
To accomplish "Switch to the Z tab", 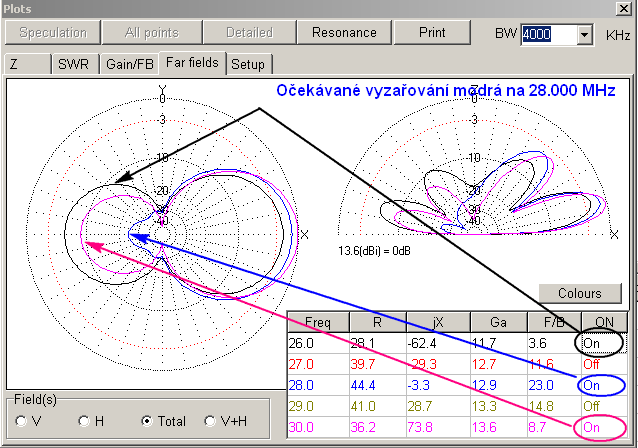I will [27, 64].
